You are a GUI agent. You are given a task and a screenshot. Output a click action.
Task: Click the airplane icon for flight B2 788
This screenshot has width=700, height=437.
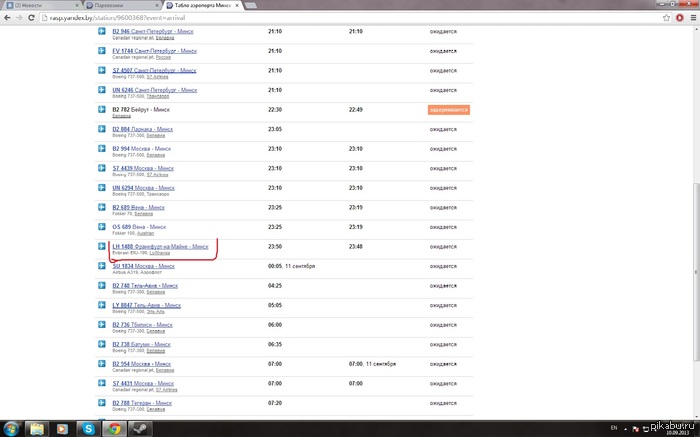tap(102, 403)
